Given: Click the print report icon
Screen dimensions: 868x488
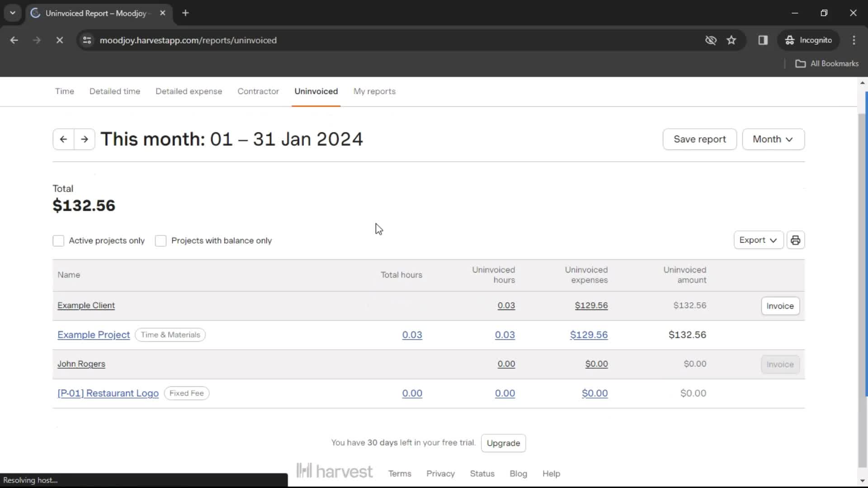Looking at the screenshot, I should (x=795, y=240).
